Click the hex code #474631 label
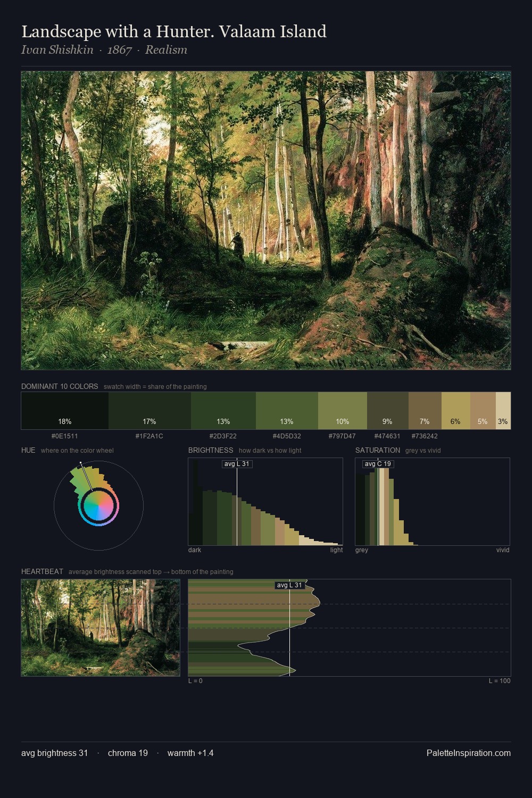 pos(388,436)
